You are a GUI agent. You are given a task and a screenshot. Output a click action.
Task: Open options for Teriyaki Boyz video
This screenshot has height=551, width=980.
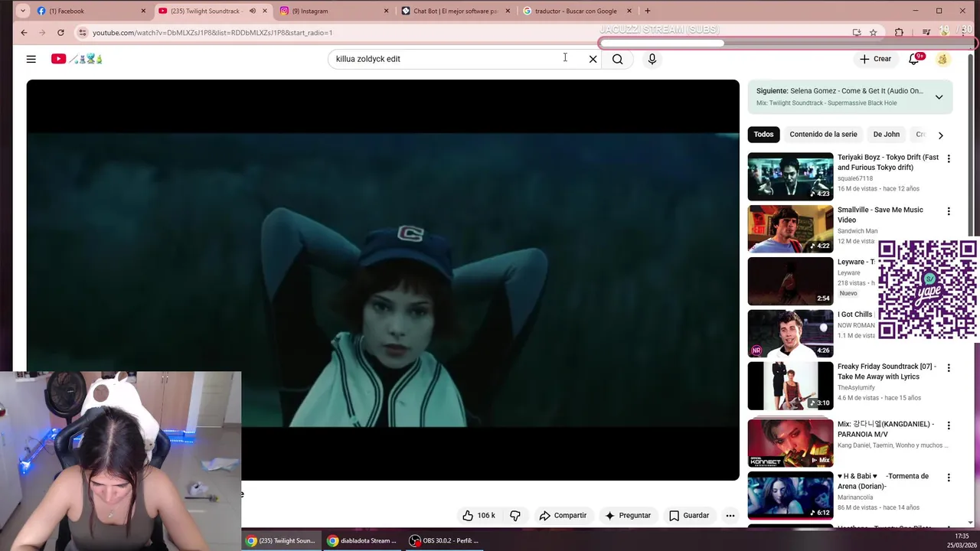point(949,158)
